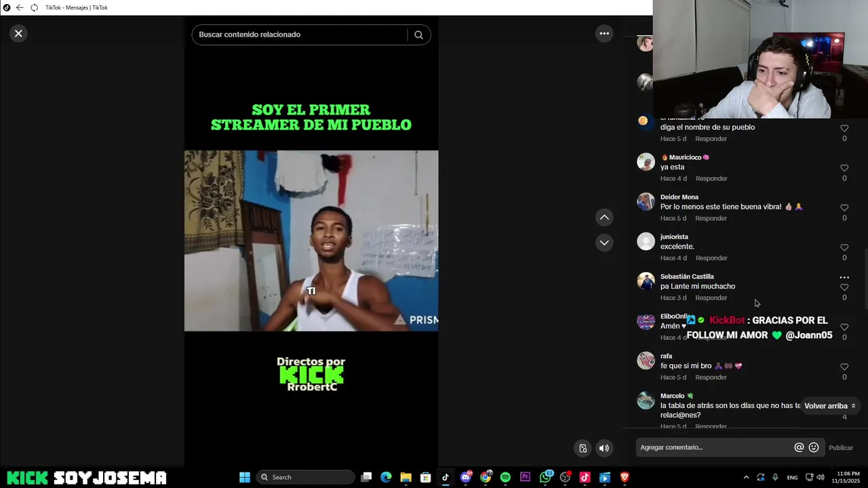Like the comment 'diga el nombre de su pueblo'
868x488 pixels.
[844, 128]
